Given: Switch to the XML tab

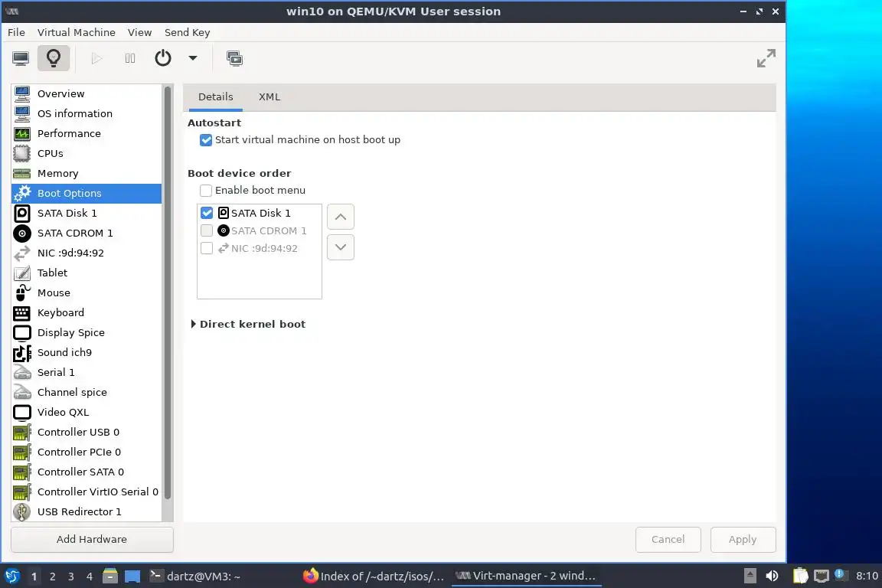Looking at the screenshot, I should pos(269,96).
